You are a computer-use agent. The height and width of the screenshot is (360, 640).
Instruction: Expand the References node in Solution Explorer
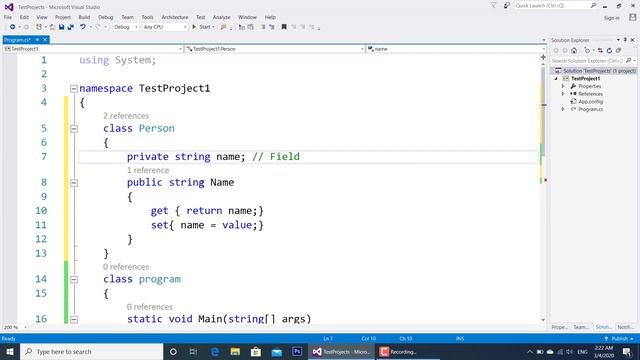click(563, 94)
